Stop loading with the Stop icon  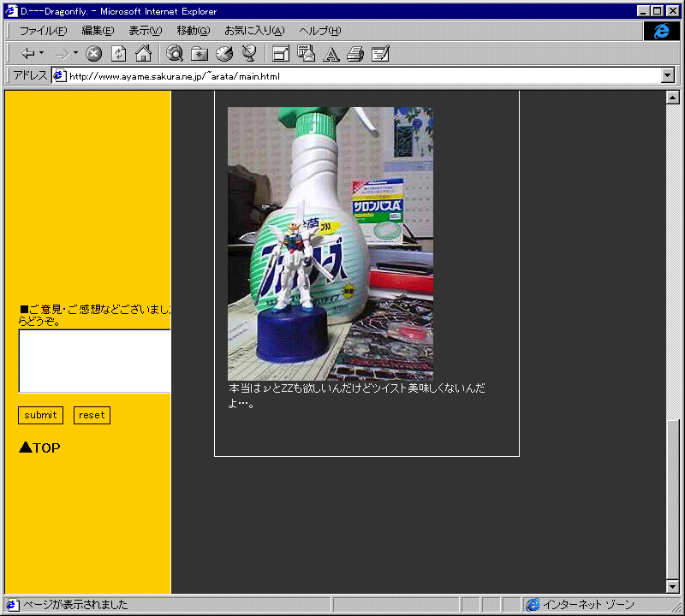(x=93, y=54)
